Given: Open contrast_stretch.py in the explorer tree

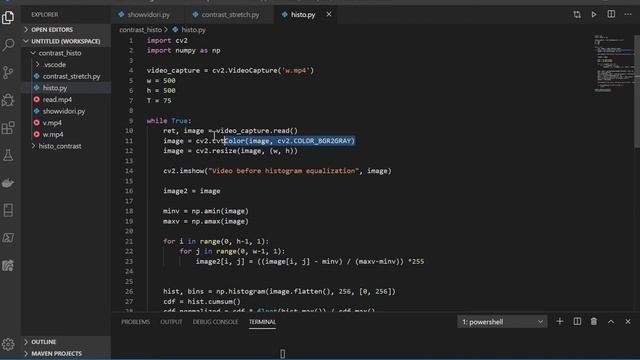Looking at the screenshot, I should (x=67, y=76).
